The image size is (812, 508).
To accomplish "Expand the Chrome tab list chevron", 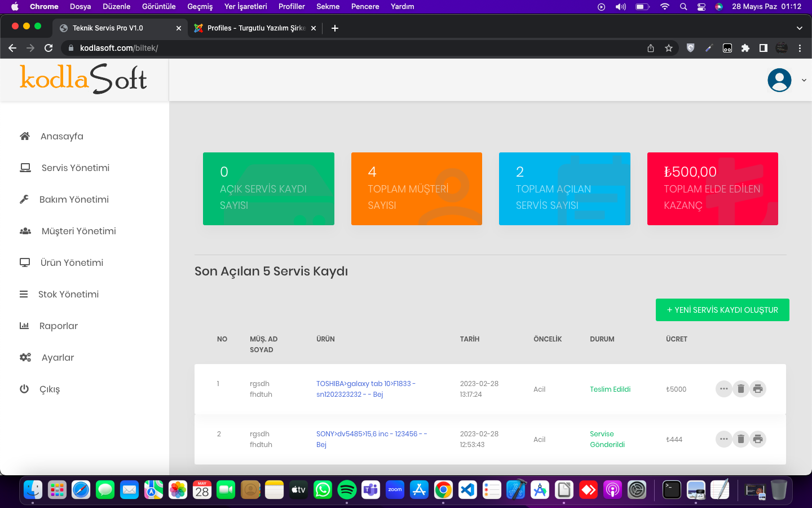I will pos(799,28).
